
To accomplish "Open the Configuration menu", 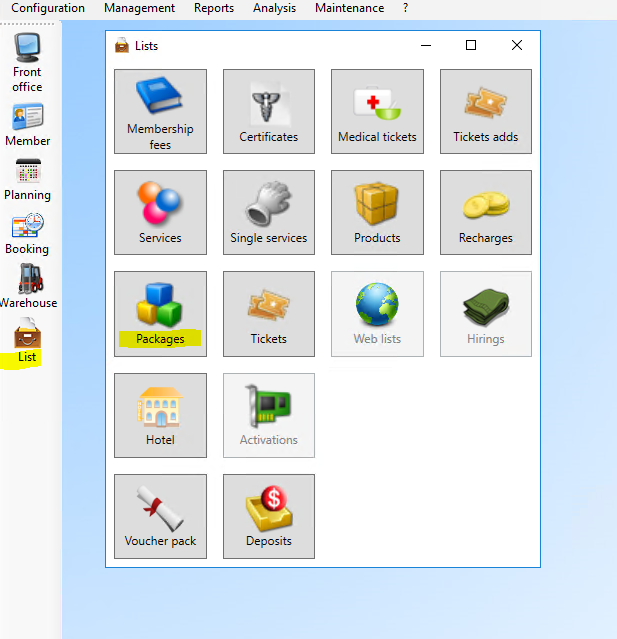I will [48, 8].
